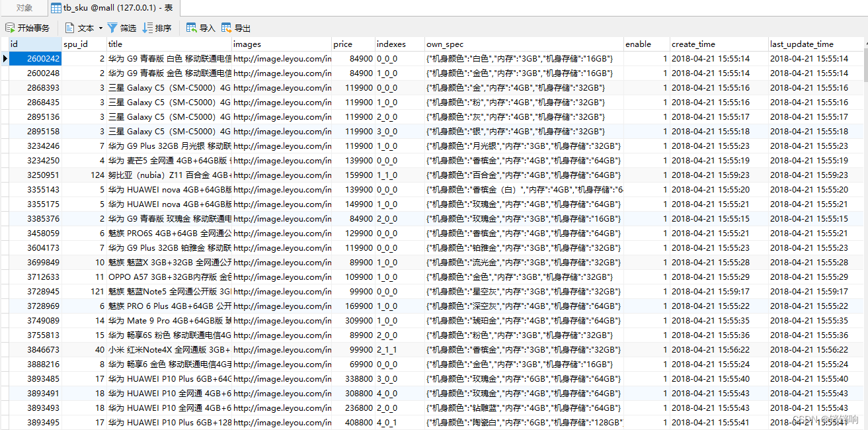Click the OPPO A57 3GB+32GB title cell
The image size is (868, 430).
[169, 277]
